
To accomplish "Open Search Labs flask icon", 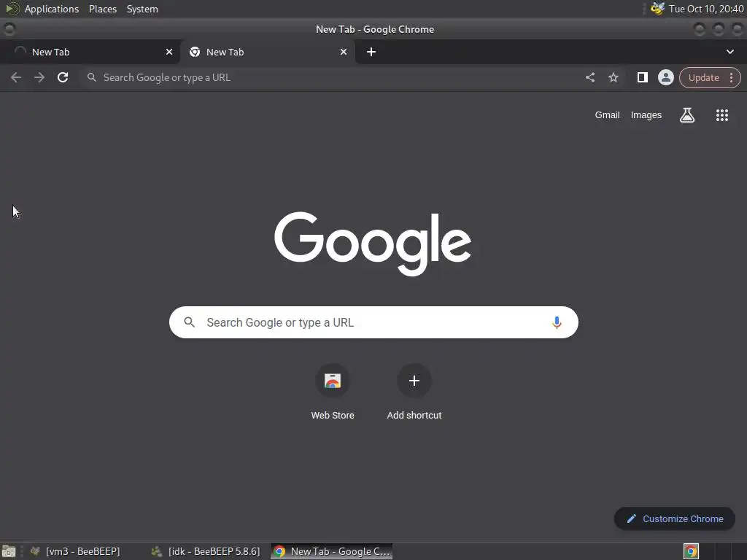I will (687, 115).
